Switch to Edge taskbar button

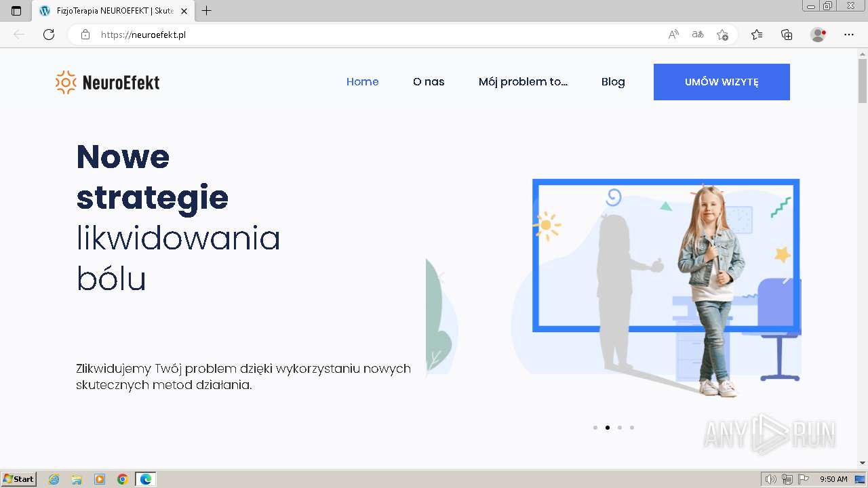[146, 479]
